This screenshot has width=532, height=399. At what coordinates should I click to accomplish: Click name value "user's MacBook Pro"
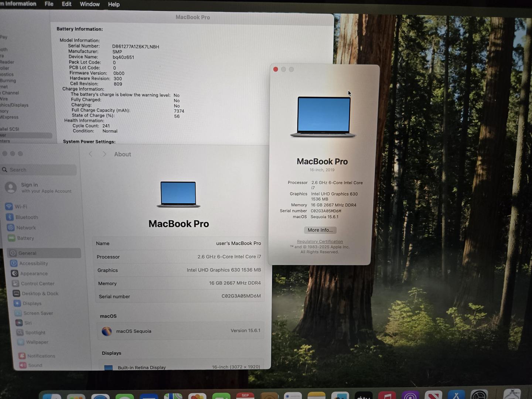tap(239, 243)
